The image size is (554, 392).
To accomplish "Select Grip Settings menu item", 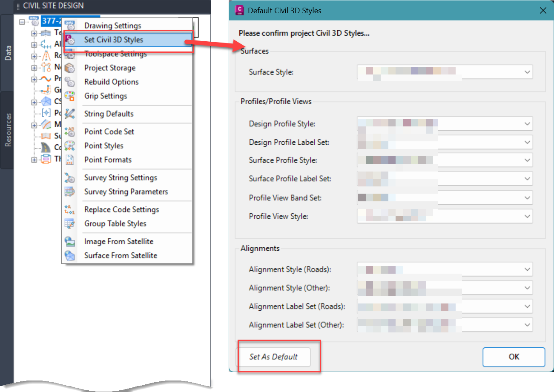I will (128, 96).
